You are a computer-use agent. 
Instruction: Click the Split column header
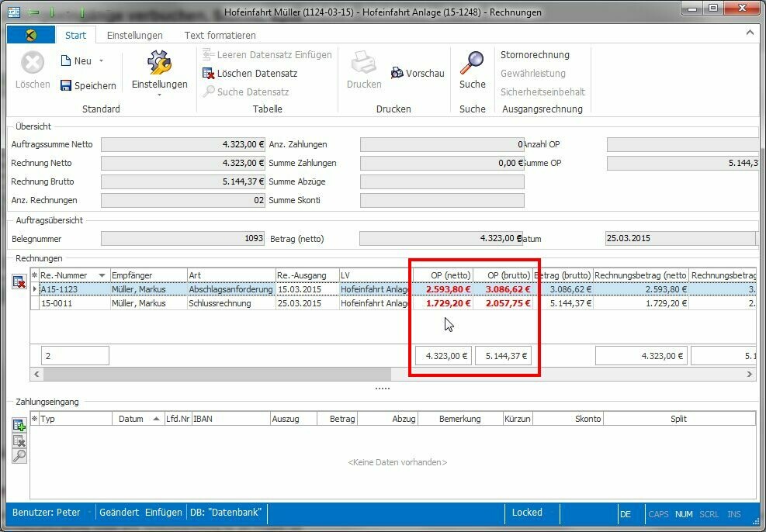click(679, 419)
